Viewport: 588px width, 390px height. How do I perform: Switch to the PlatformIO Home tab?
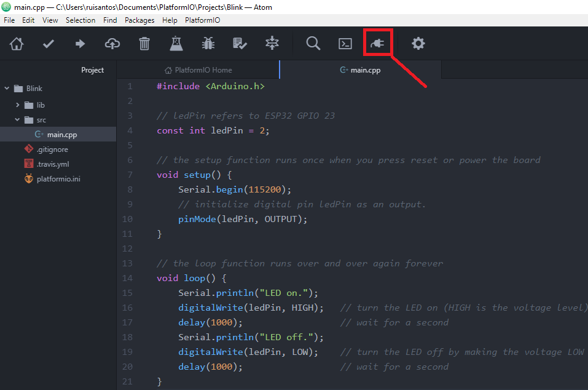198,70
